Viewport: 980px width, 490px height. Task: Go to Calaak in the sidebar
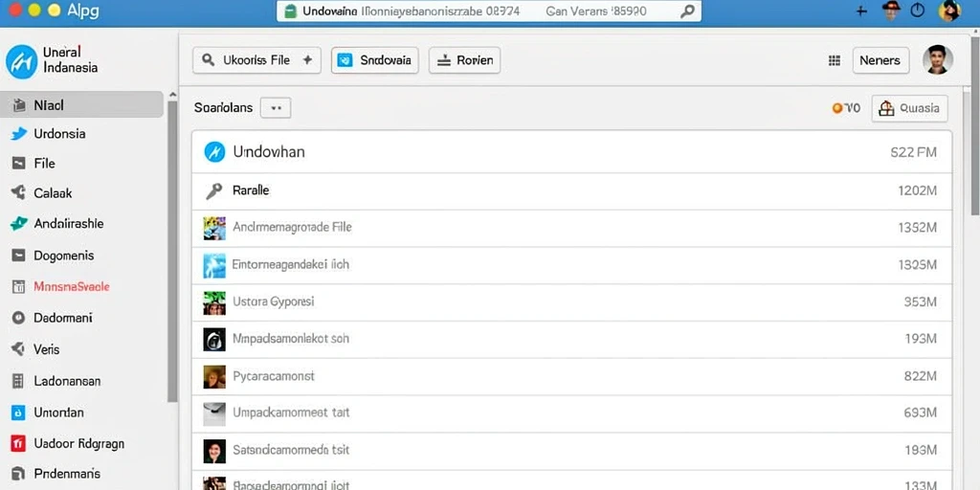pos(53,193)
